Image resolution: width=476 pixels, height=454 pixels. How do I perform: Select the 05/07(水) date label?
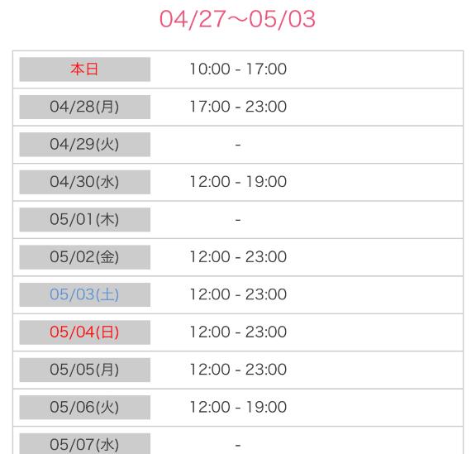pos(84,444)
